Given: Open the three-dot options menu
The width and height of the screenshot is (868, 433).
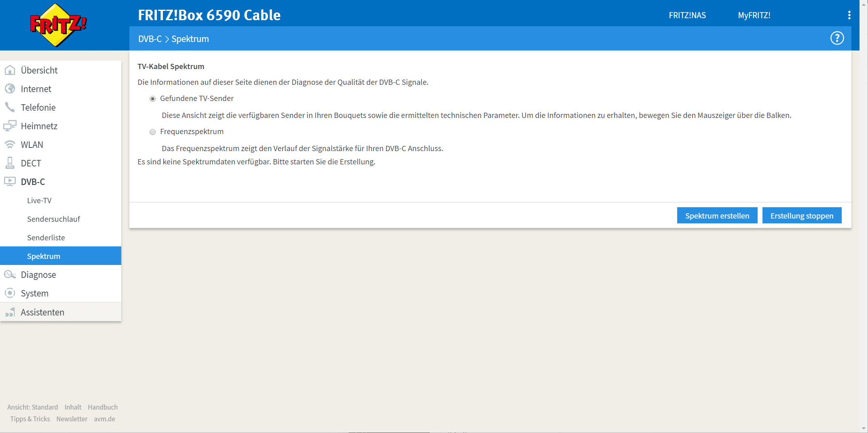Looking at the screenshot, I should click(x=849, y=15).
